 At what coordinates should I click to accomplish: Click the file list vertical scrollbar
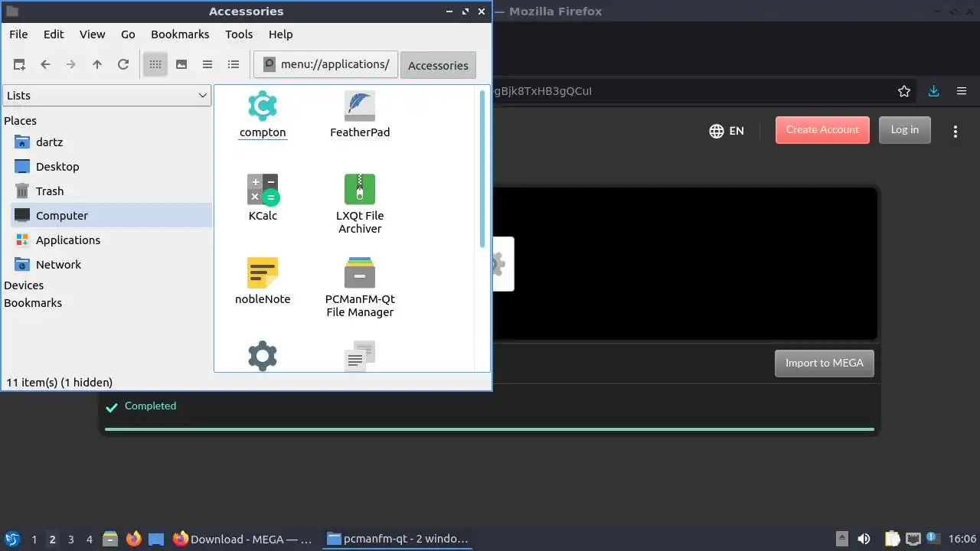482,168
